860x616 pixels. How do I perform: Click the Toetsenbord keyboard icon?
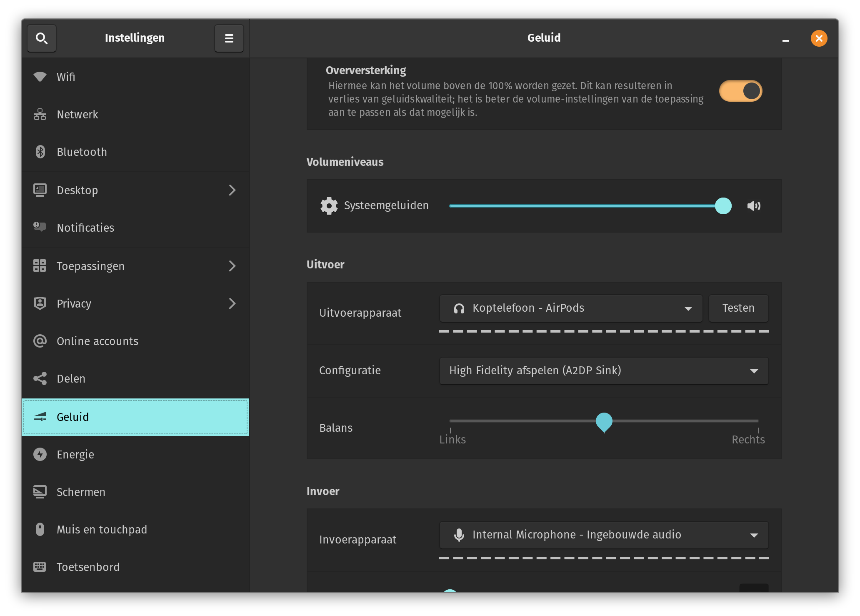click(x=40, y=567)
